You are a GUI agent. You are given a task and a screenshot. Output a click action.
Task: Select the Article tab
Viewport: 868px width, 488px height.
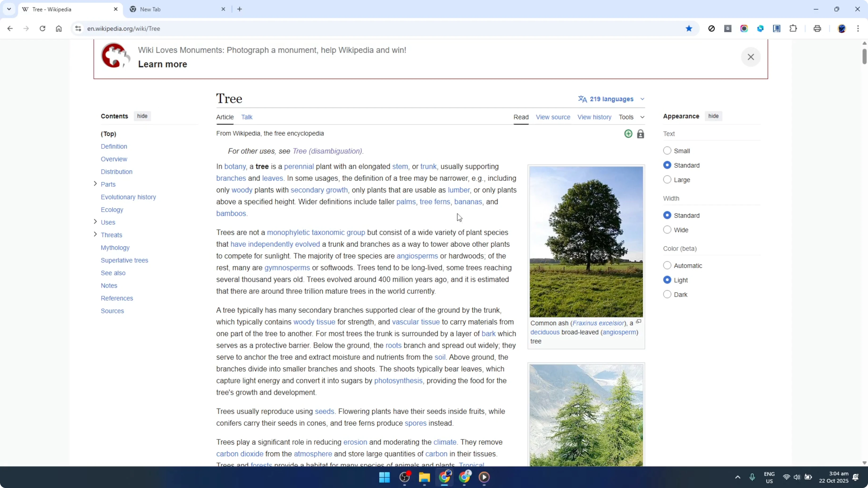coord(225,117)
